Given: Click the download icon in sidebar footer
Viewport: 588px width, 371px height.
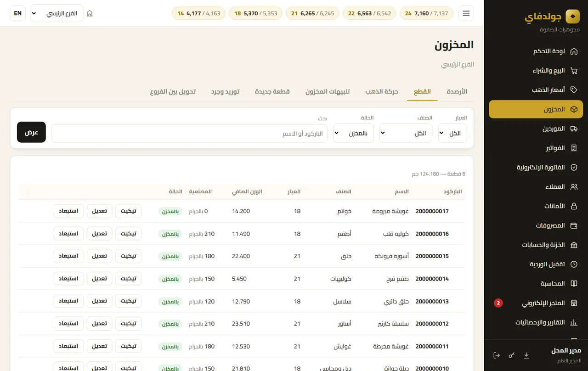Looking at the screenshot, I should (x=526, y=355).
